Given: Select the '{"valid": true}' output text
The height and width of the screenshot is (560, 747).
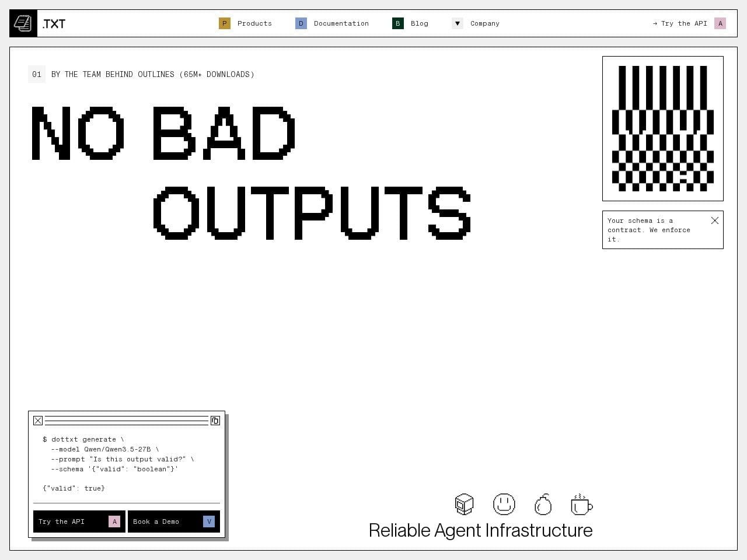Looking at the screenshot, I should coord(74,488).
